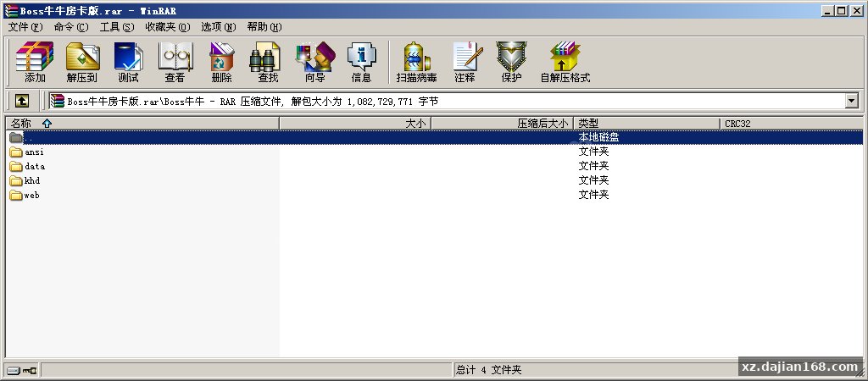Show archive 信息 (Info)
The image size is (868, 381).
tap(361, 62)
